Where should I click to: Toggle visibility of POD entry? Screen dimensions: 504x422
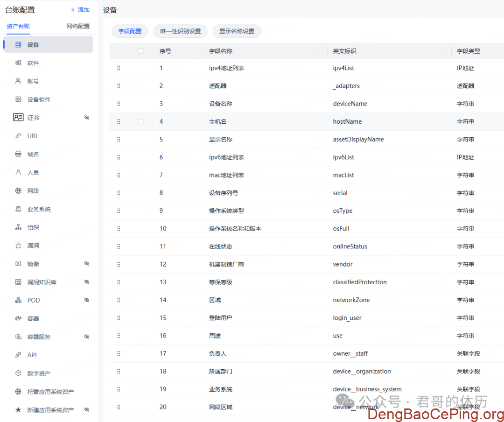(86, 300)
